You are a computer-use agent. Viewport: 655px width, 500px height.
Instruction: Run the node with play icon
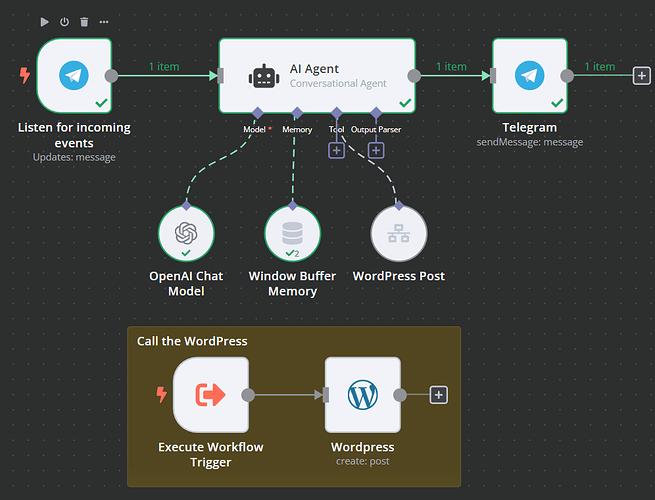coord(44,22)
